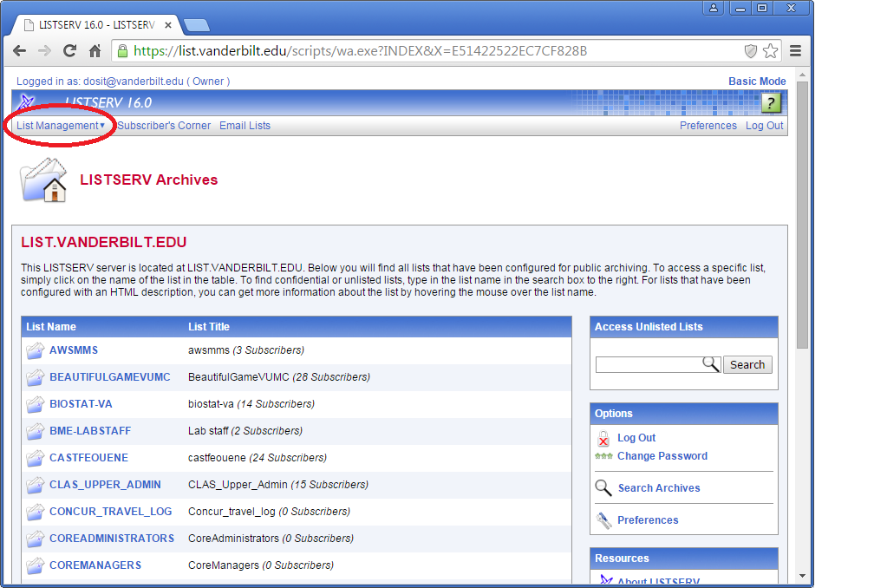Open the Email Lists menu item
This screenshot has width=874, height=588.
pos(245,126)
